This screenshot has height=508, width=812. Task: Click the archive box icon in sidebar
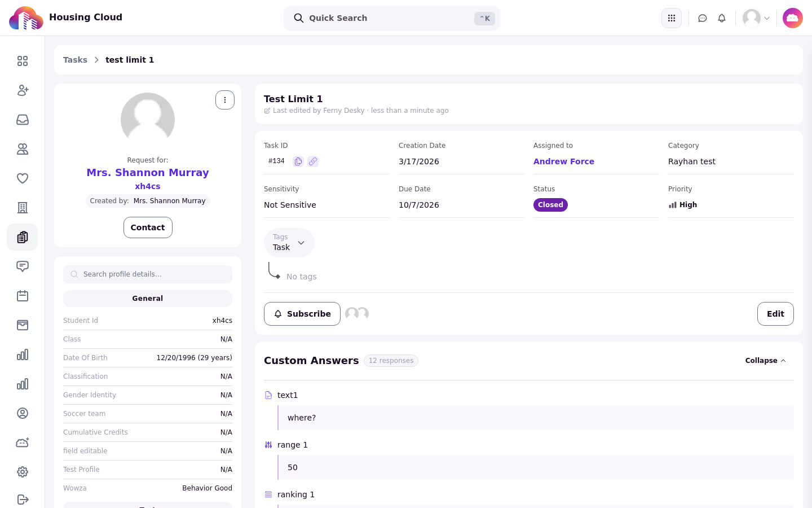pos(23,325)
